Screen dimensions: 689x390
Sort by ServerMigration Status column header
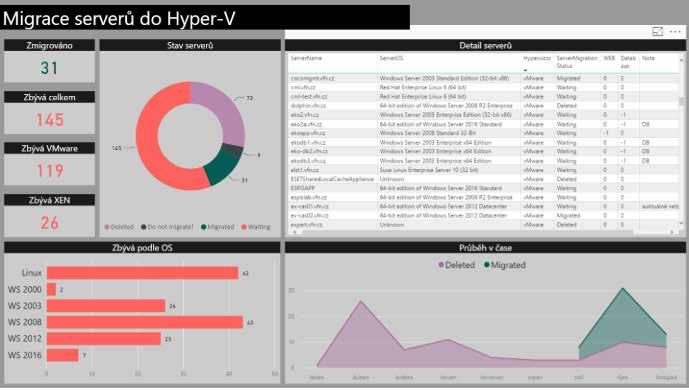(x=577, y=62)
